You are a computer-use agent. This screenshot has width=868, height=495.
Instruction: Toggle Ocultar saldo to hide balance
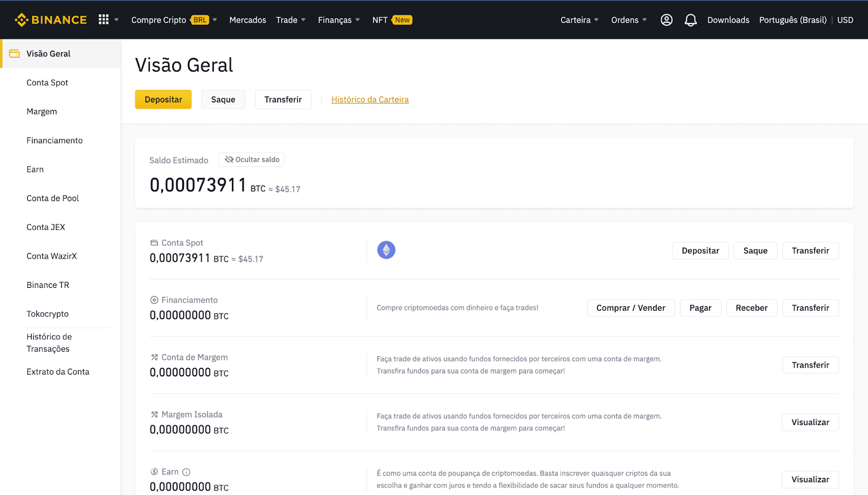[252, 159]
